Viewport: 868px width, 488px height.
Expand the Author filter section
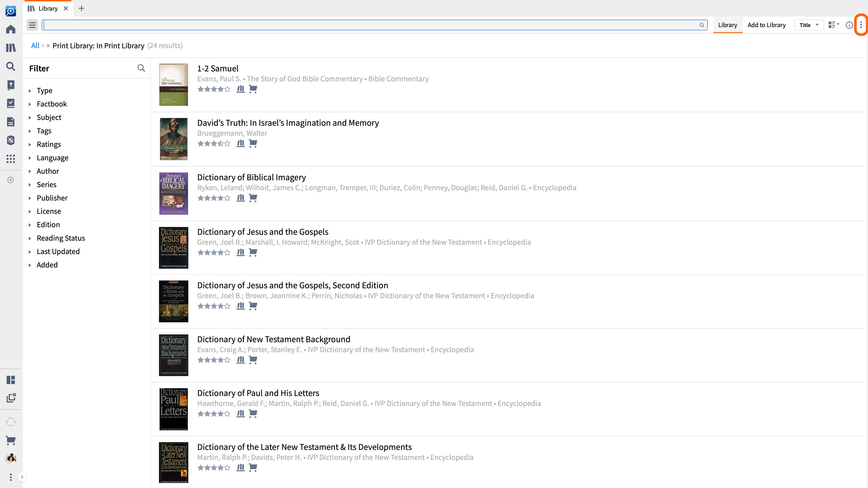47,171
